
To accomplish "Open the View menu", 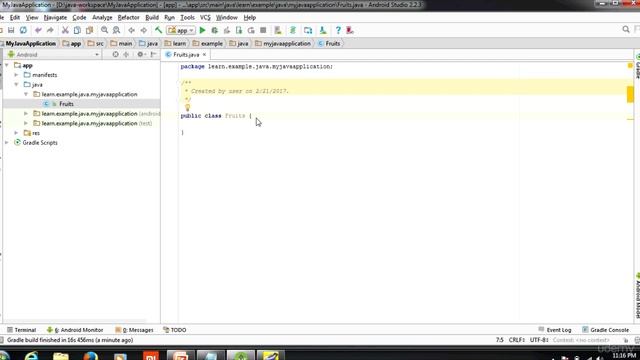I will pyautogui.click(x=32, y=18).
